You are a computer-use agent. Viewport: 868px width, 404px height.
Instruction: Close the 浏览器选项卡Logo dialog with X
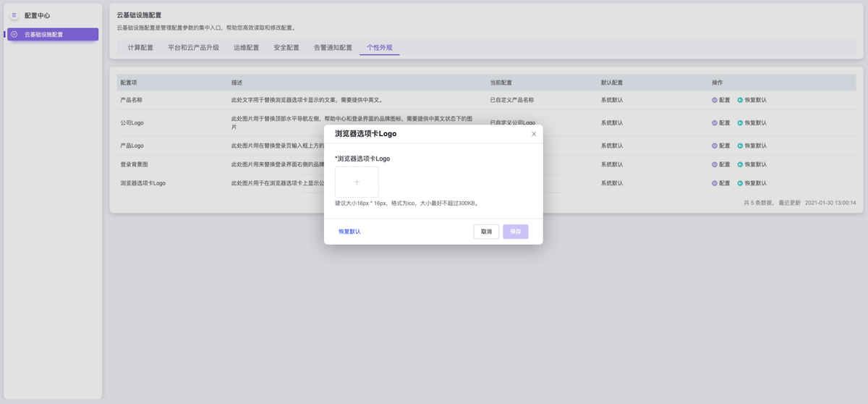pyautogui.click(x=534, y=134)
